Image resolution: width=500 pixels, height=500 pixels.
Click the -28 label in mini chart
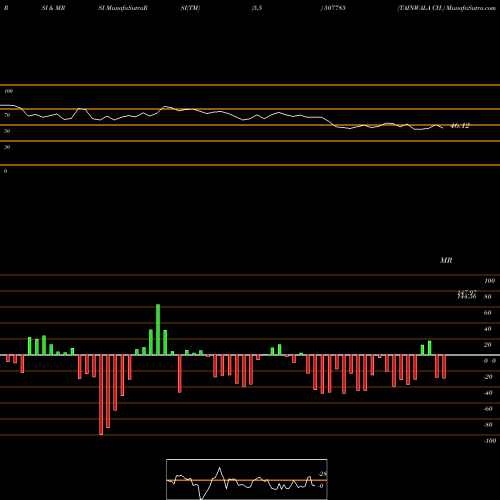(x=323, y=474)
